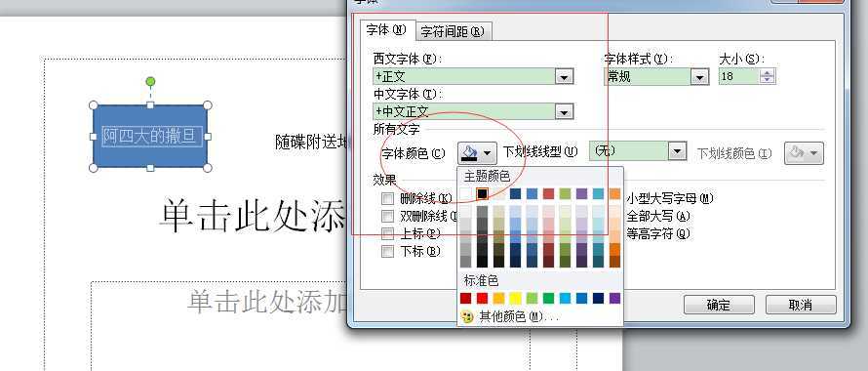The width and height of the screenshot is (868, 371).
Task: Pick the olive green theme color in the top row
Action: (566, 193)
